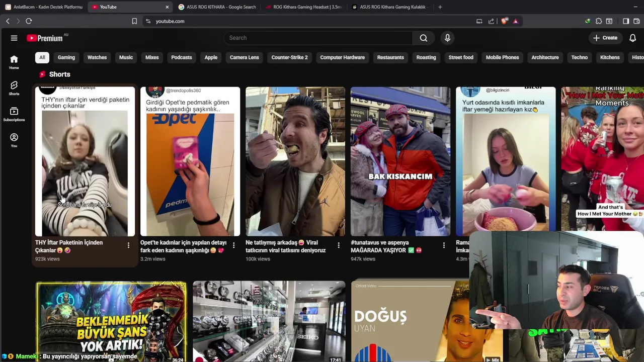Viewport: 644px width, 362px height.
Task: Click the install app icon in address bar
Action: coord(479,21)
